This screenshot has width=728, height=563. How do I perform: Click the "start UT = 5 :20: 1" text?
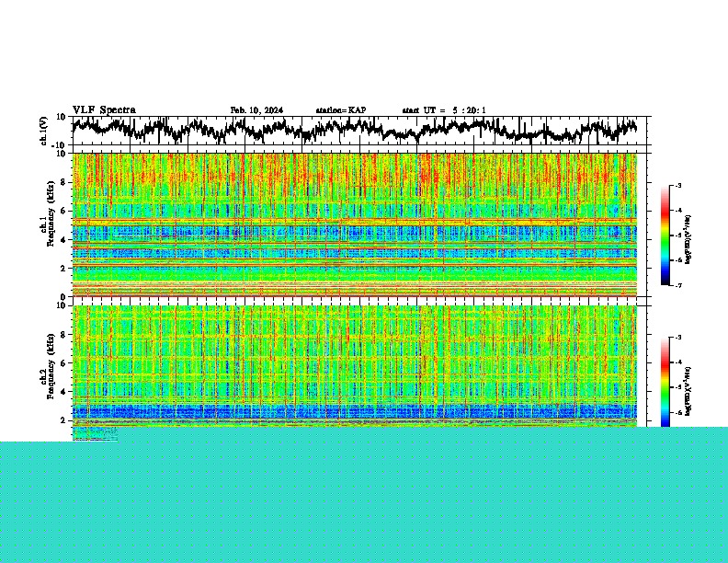point(444,110)
